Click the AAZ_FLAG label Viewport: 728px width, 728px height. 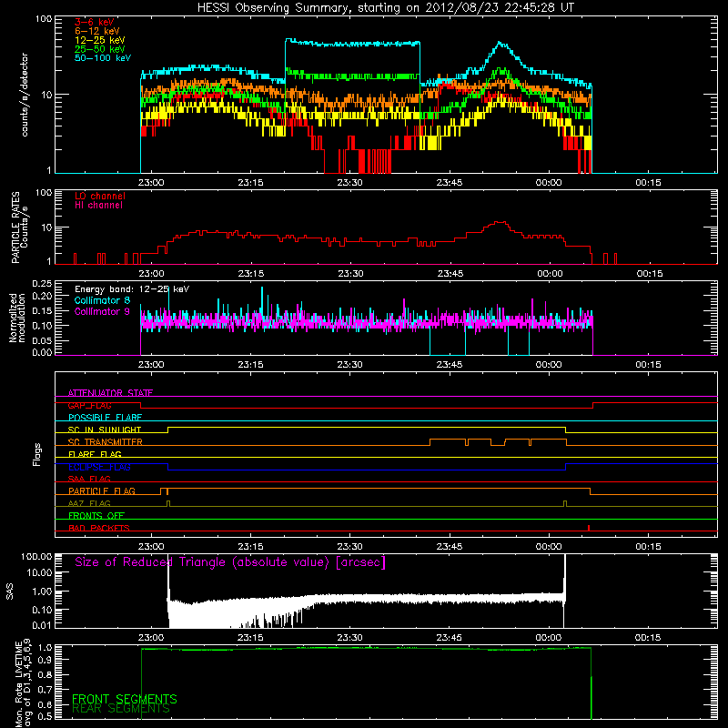coord(89,503)
